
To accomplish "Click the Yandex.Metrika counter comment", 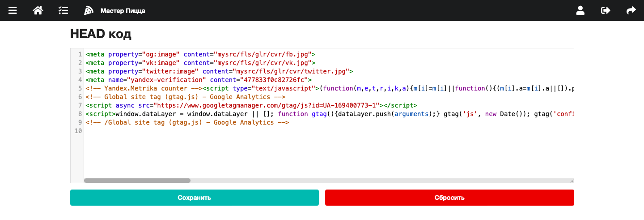I will (x=144, y=88).
